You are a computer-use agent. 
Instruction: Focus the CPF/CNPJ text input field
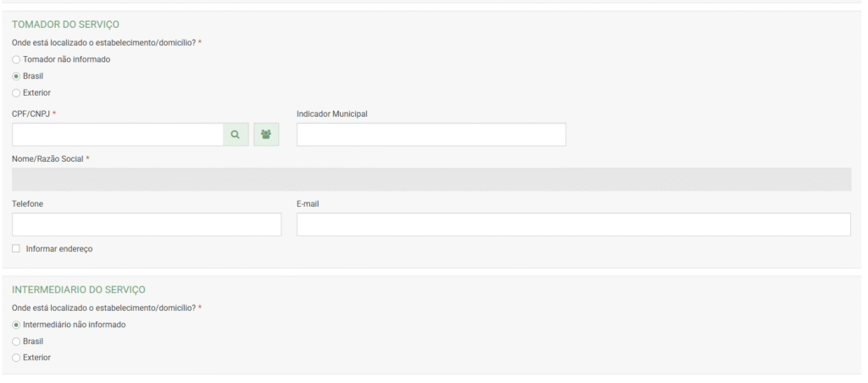coord(117,135)
